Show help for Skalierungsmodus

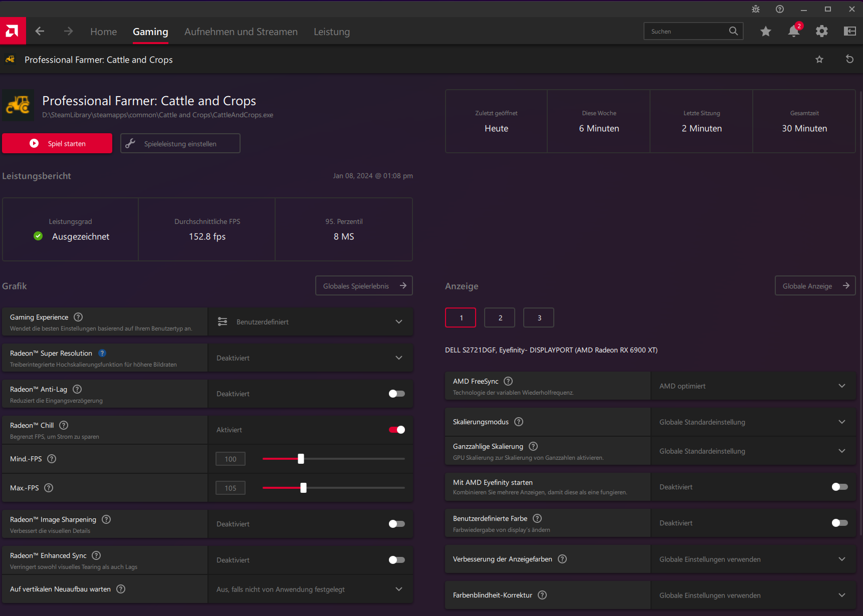click(519, 422)
